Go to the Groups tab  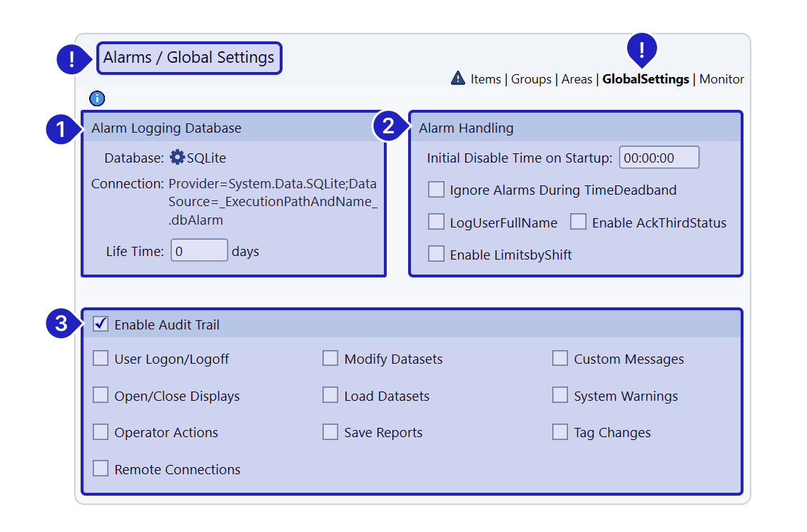point(531,79)
